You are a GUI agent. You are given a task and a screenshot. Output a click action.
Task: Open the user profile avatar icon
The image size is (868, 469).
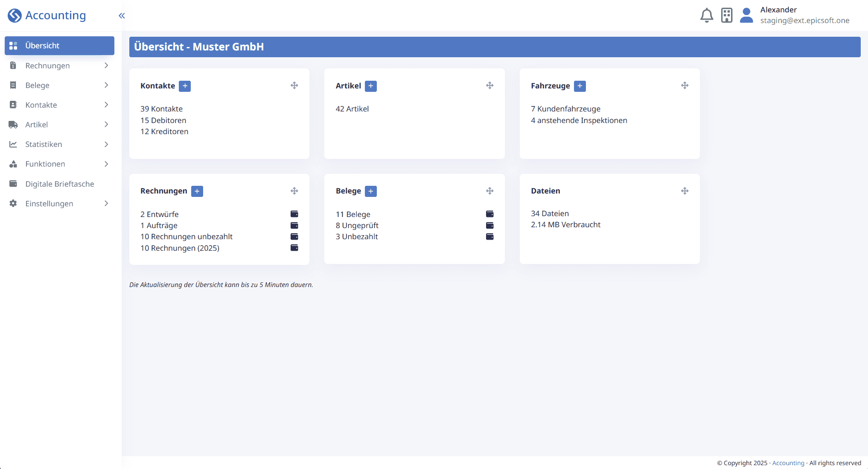746,15
